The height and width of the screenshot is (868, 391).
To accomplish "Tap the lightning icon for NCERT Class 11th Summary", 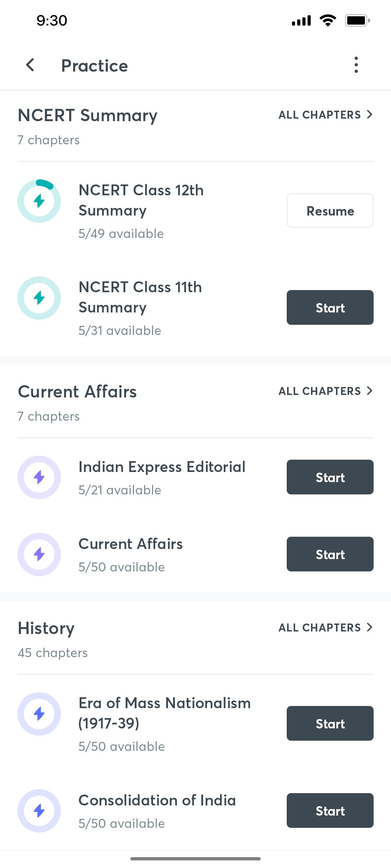I will [x=39, y=298].
